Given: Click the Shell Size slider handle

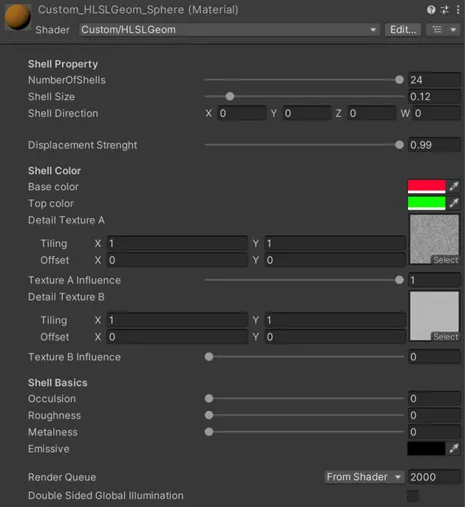Looking at the screenshot, I should pos(230,97).
